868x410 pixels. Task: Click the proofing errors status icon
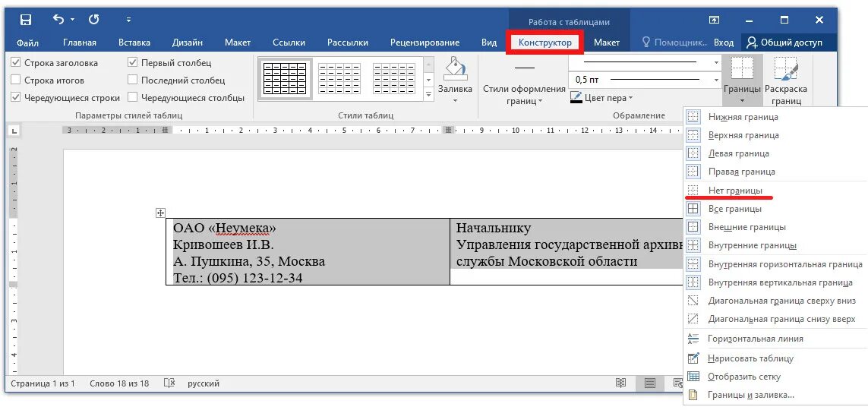(170, 383)
